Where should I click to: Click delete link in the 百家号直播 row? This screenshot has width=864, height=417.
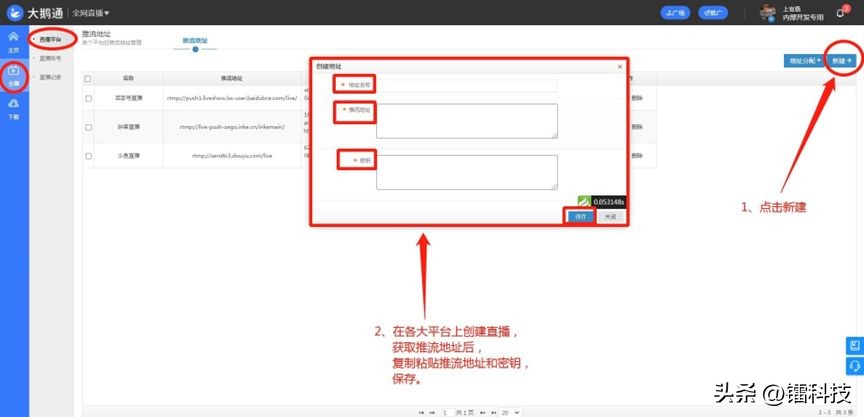(x=637, y=98)
